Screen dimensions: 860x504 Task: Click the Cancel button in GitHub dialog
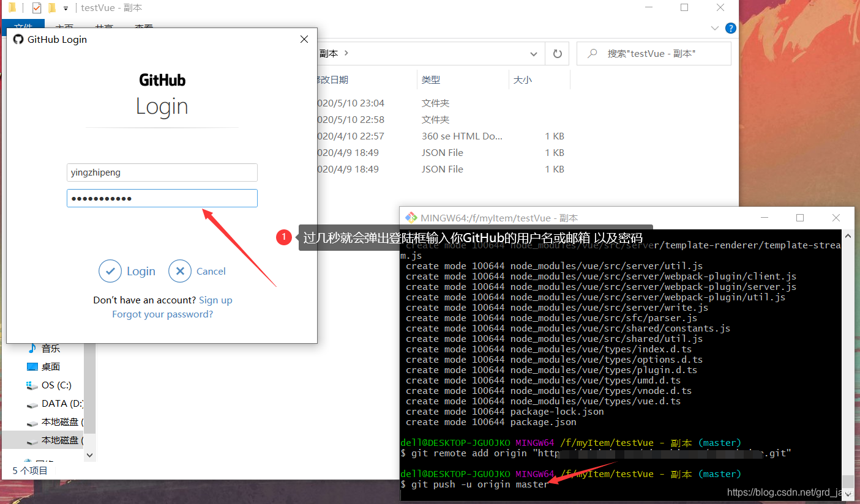coord(197,271)
